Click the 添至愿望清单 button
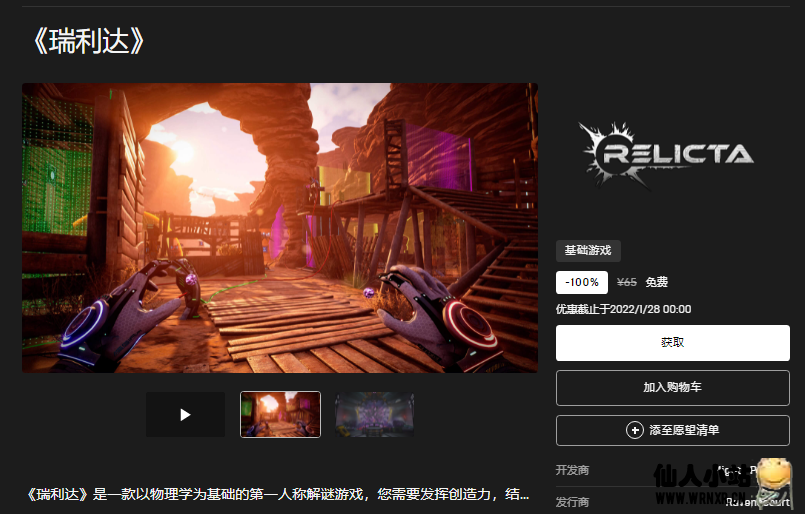This screenshot has width=805, height=514. coord(673,430)
